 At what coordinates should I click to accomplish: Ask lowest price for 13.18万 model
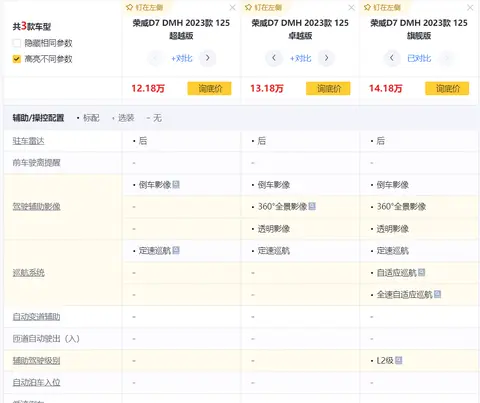(x=328, y=88)
